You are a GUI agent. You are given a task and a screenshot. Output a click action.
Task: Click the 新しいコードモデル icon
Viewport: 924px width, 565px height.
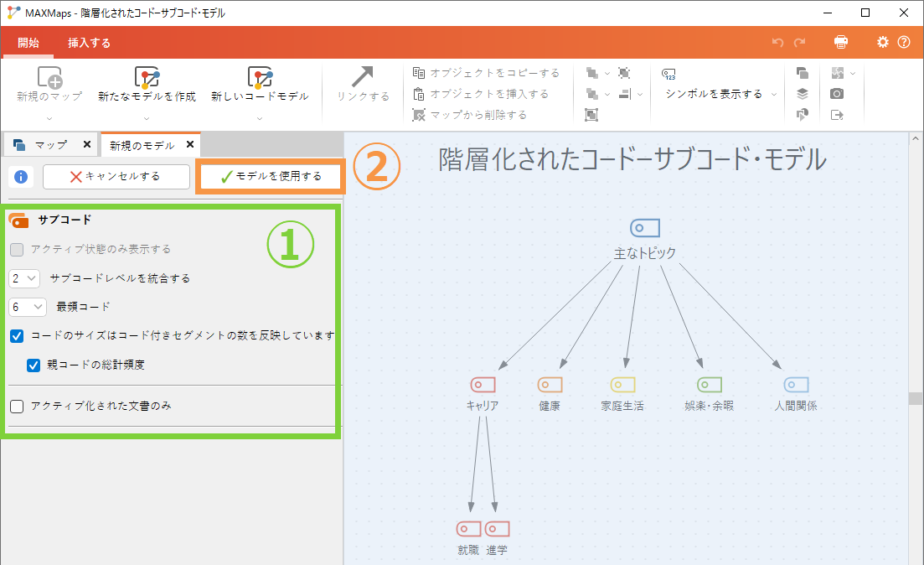coord(260,77)
